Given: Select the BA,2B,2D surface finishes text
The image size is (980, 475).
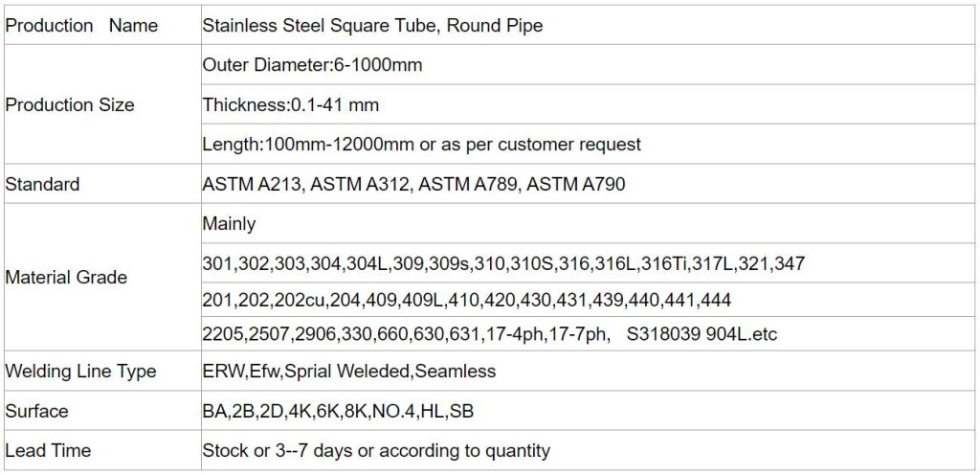Looking at the screenshot, I should [x=338, y=412].
